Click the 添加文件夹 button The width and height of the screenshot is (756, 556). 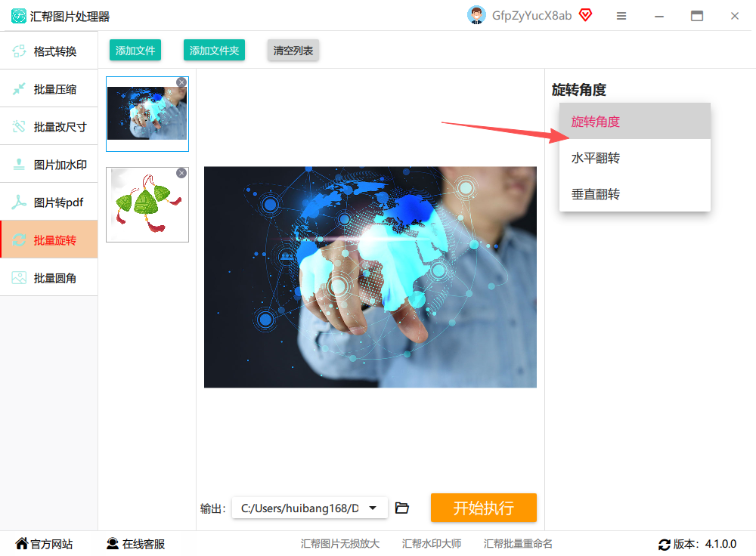tap(214, 50)
